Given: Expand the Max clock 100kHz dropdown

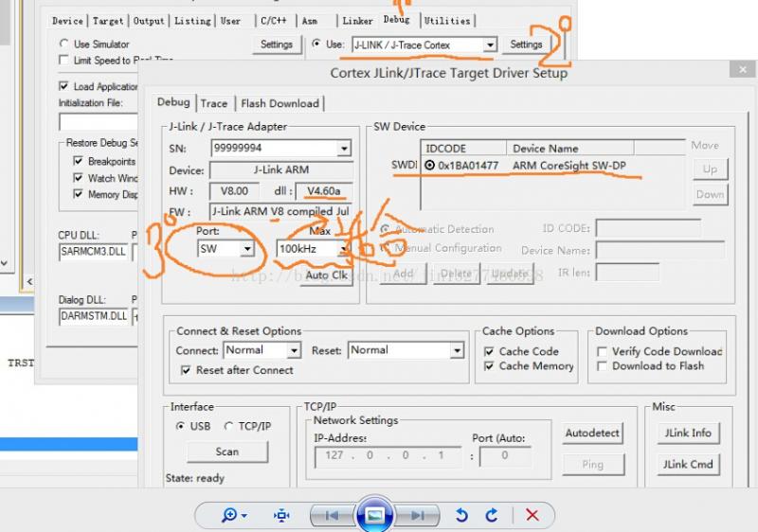Looking at the screenshot, I should coord(343,249).
